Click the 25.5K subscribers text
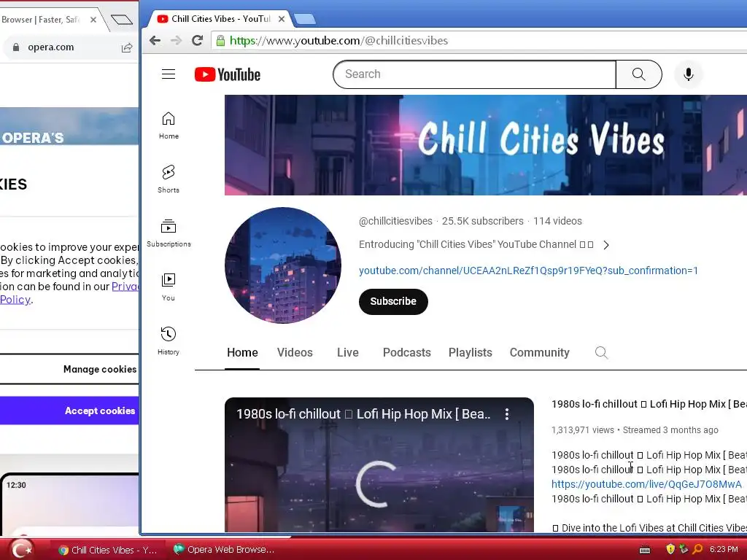The image size is (747, 560). coord(483,221)
